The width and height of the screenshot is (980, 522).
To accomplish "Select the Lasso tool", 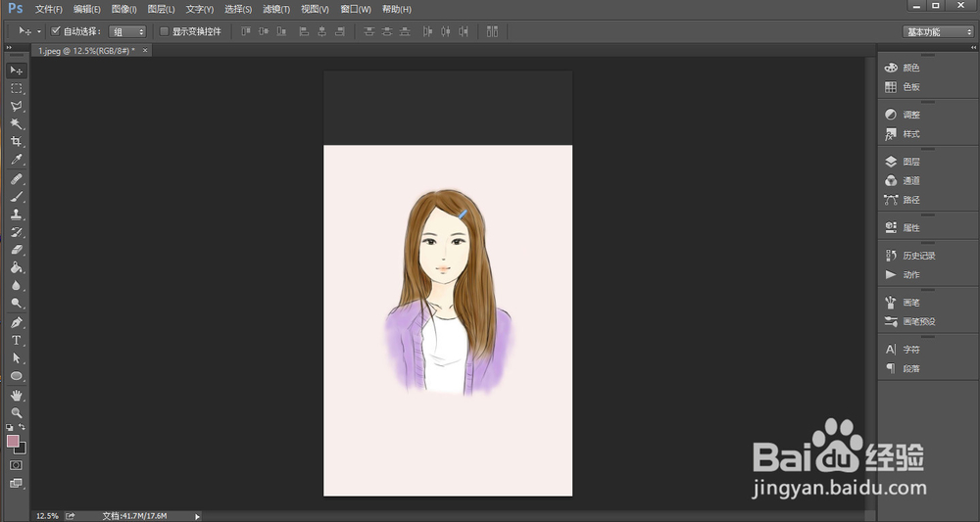I will click(17, 106).
